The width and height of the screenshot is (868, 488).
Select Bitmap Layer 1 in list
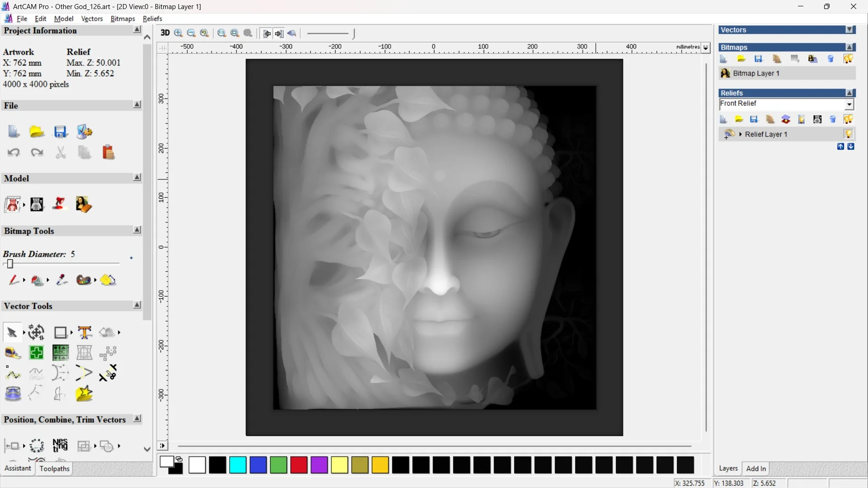tap(756, 73)
